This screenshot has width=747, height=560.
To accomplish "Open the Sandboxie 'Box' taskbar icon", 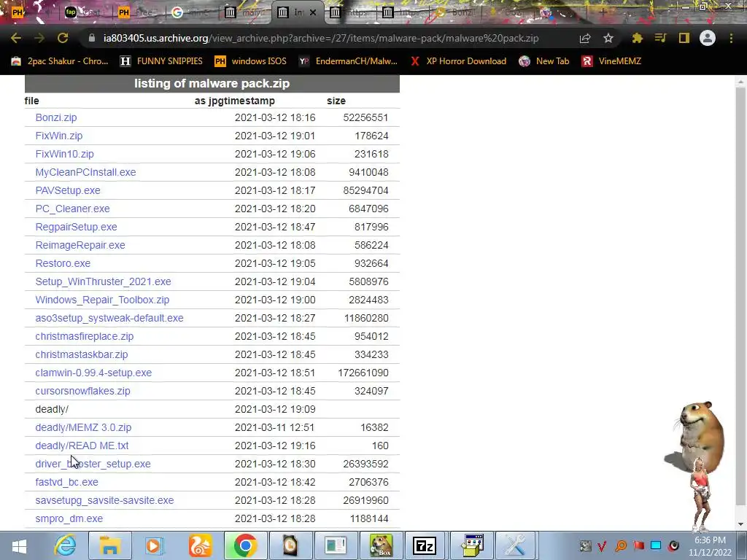I will click(382, 545).
